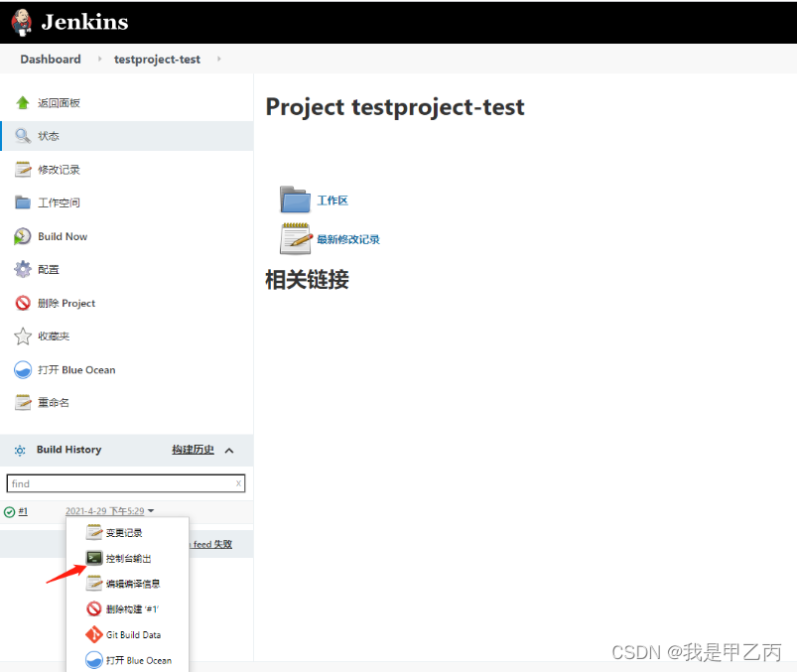Focus the find build search box
The width and height of the screenshot is (797, 672).
125,483
